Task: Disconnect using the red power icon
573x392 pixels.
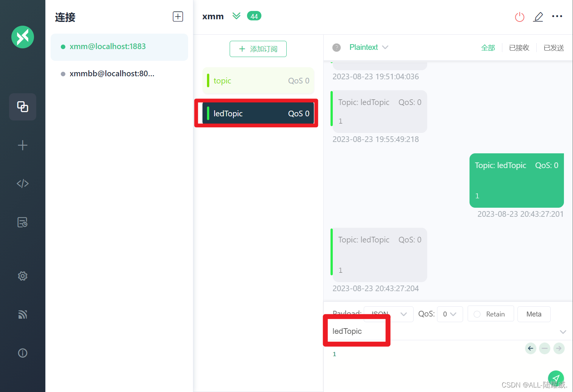Action: (x=519, y=17)
